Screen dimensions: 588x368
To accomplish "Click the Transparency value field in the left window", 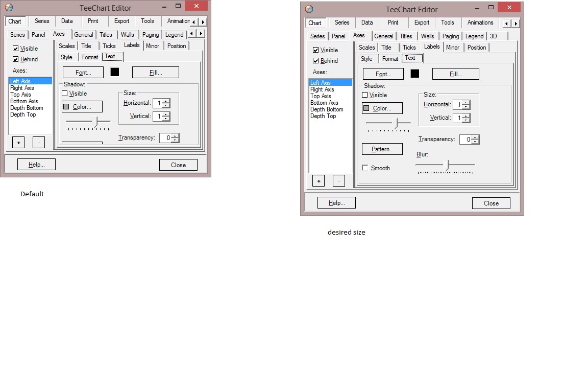I will [165, 138].
